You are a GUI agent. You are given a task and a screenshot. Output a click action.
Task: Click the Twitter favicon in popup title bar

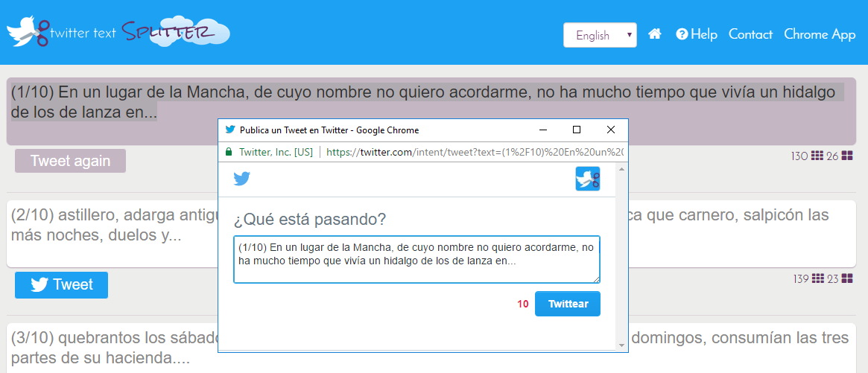pos(229,130)
